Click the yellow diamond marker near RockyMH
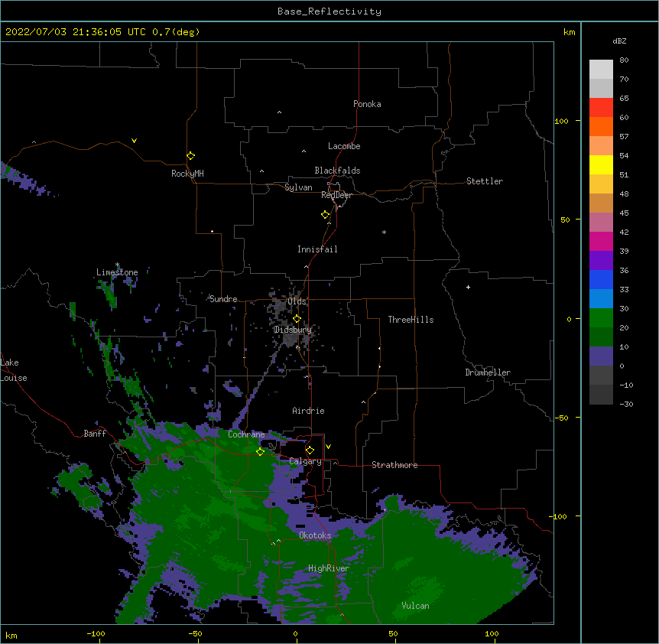The height and width of the screenshot is (644, 659). [x=191, y=156]
